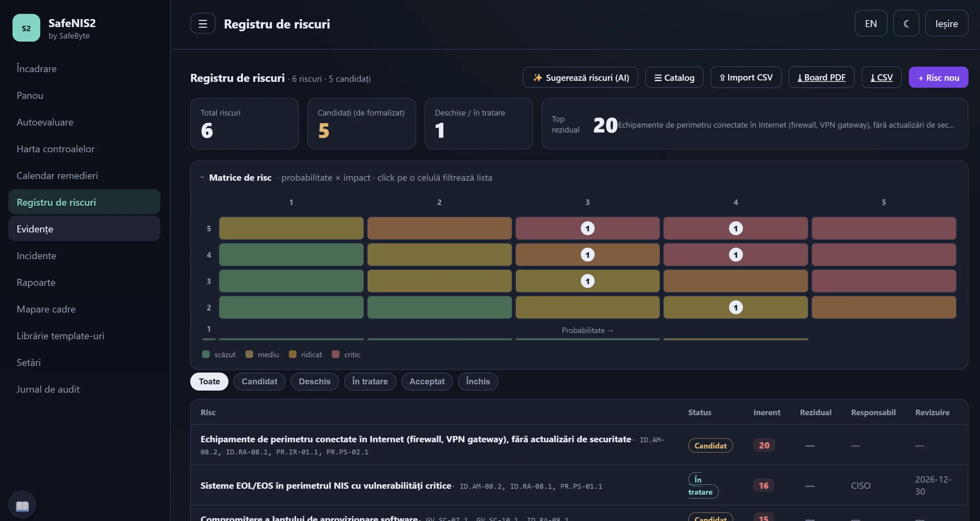Viewport: 980px width, 521px height.
Task: Create new risk with Risc nou
Action: (x=938, y=77)
